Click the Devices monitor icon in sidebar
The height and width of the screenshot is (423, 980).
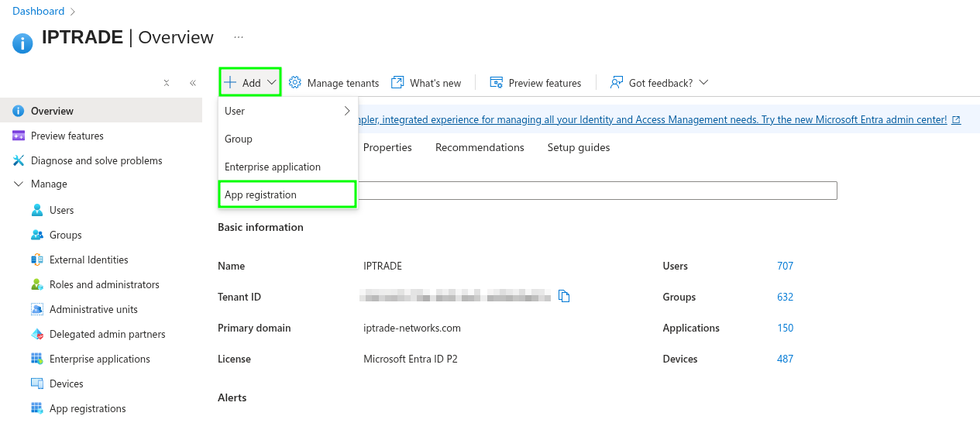click(x=37, y=383)
